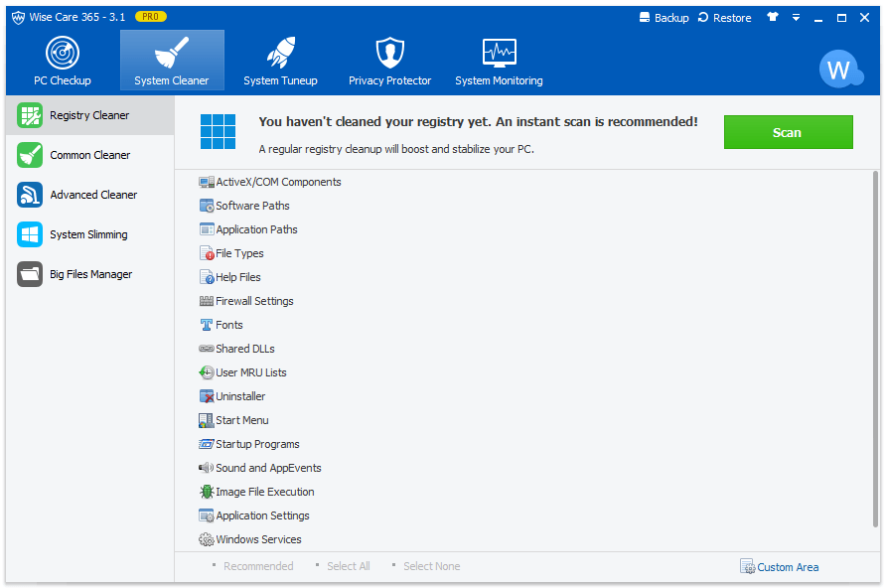Viewport: 886px width, 588px height.
Task: Switch to the PC Checkup tab
Action: click(63, 60)
